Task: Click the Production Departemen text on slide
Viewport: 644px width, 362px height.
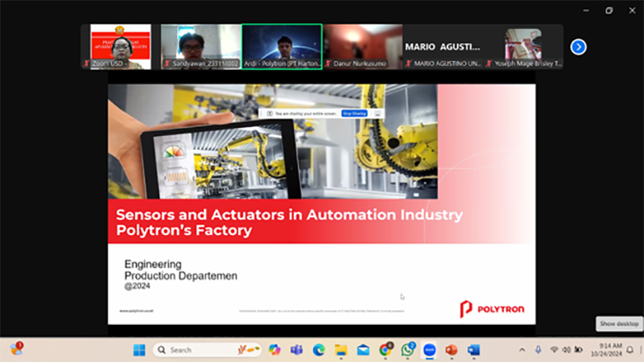Action: [x=180, y=276]
